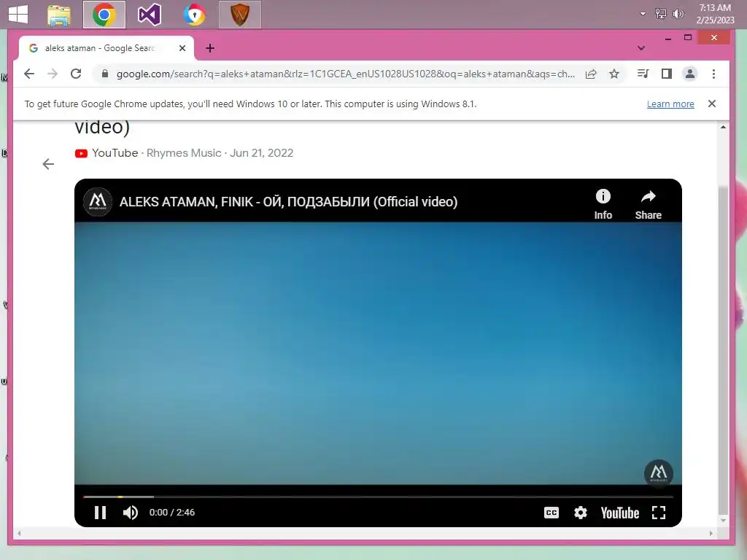Reload the current page

(x=76, y=74)
